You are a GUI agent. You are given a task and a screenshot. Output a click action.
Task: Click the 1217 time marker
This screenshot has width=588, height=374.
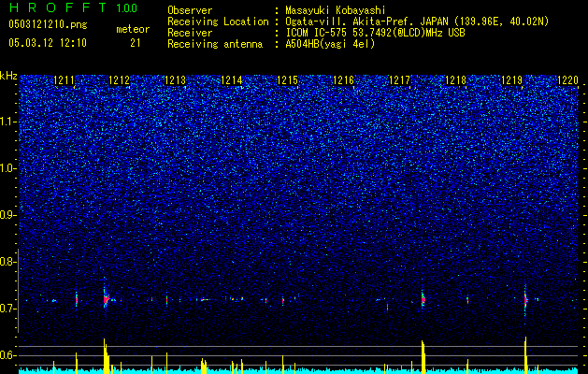coord(400,80)
